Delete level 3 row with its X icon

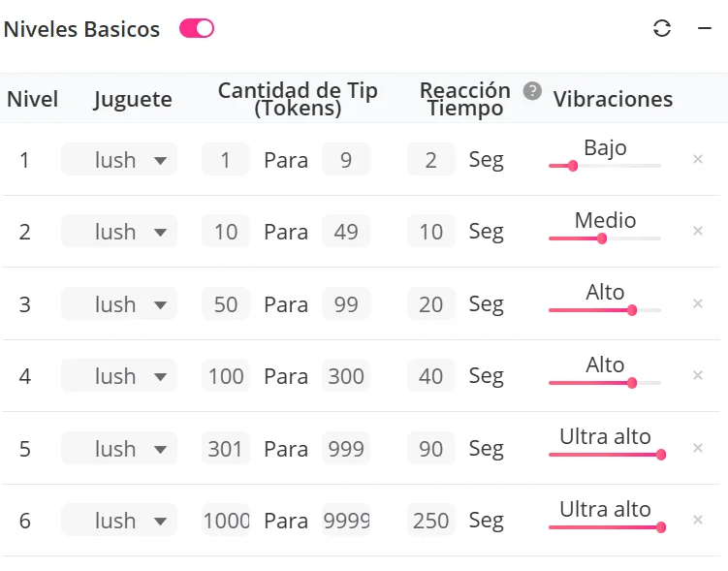698,303
